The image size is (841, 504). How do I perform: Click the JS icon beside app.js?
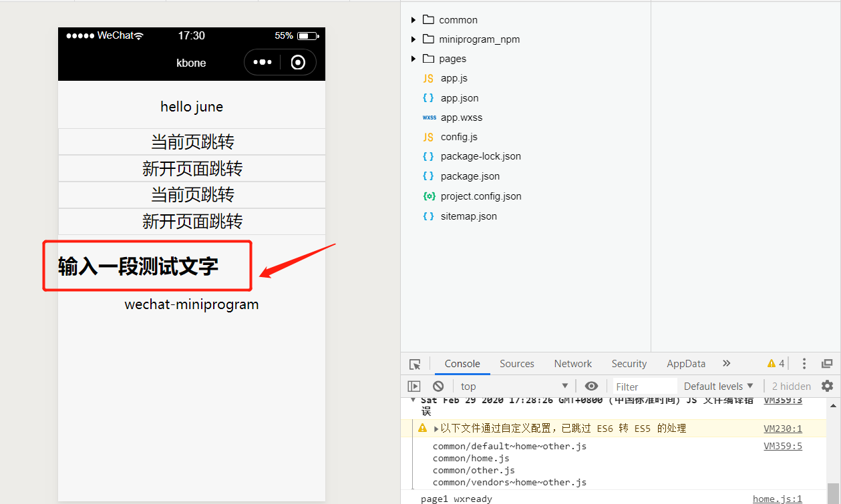click(428, 78)
